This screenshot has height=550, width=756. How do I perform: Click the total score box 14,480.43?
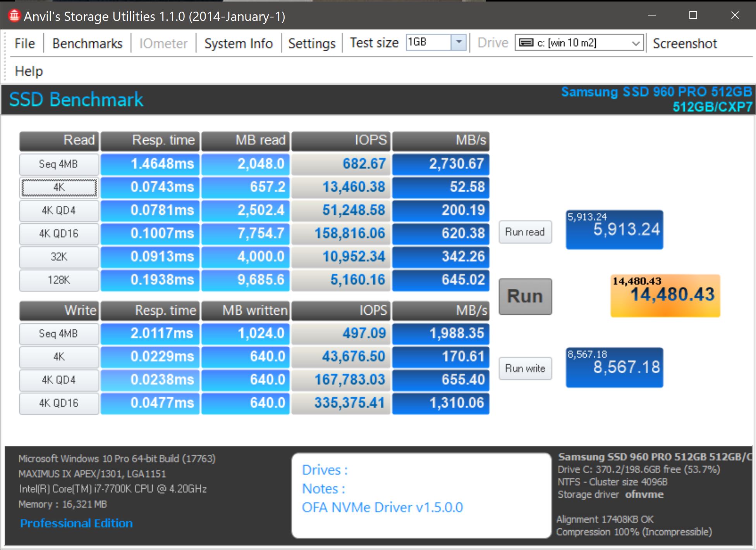[x=665, y=296]
